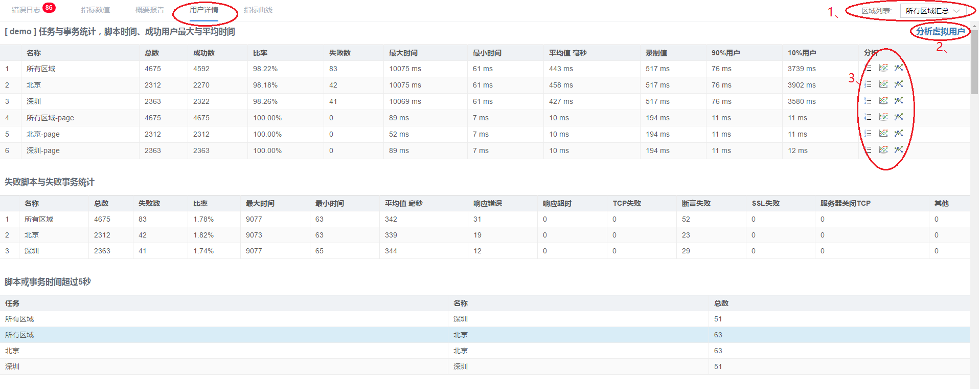Open the 指标数值 tab
980x389 pixels.
pos(96,10)
